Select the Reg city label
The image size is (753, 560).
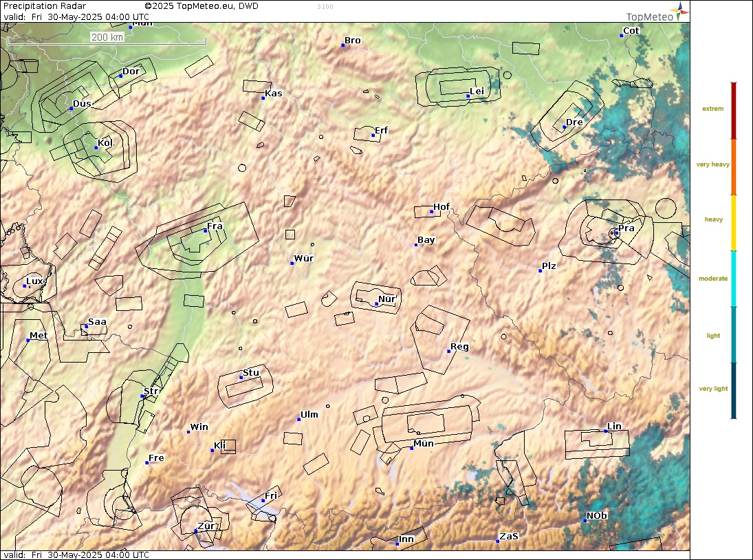[459, 346]
